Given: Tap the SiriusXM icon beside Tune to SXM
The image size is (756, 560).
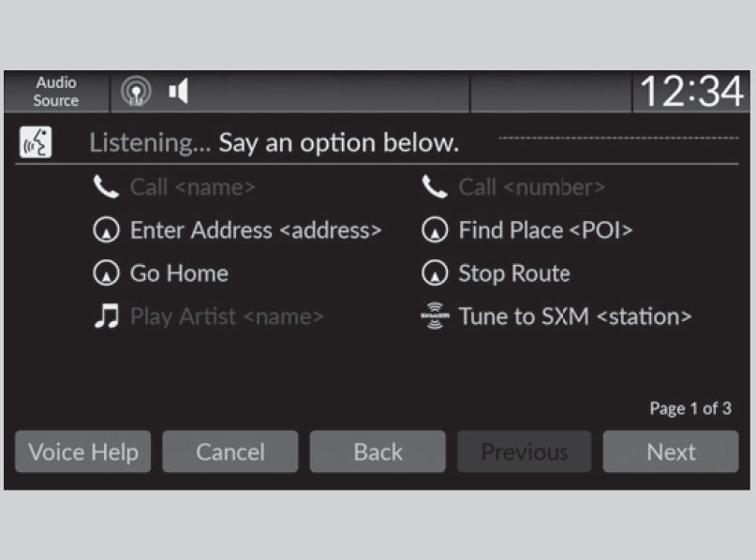Looking at the screenshot, I should click(434, 317).
